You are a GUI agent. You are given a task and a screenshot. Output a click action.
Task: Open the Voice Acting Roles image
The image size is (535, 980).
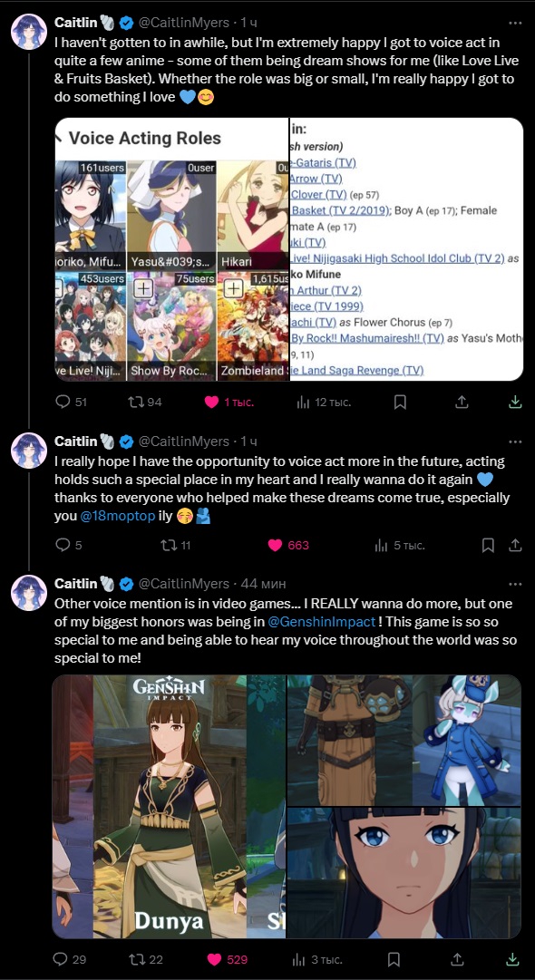(172, 248)
